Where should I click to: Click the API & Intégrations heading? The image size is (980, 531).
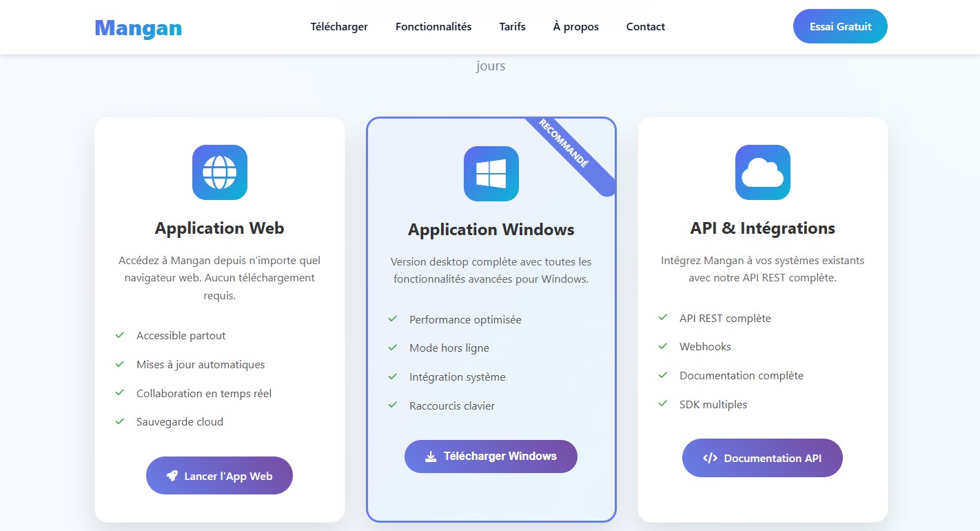[x=762, y=228]
